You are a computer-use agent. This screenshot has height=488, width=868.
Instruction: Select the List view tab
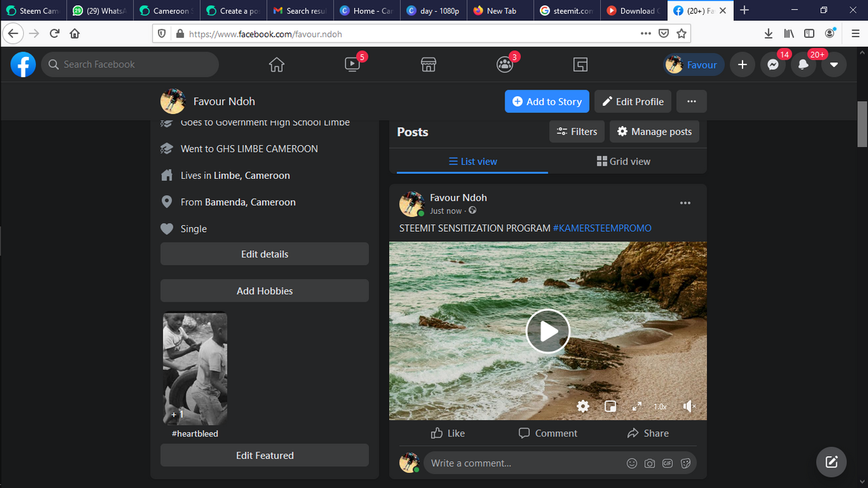(473, 161)
